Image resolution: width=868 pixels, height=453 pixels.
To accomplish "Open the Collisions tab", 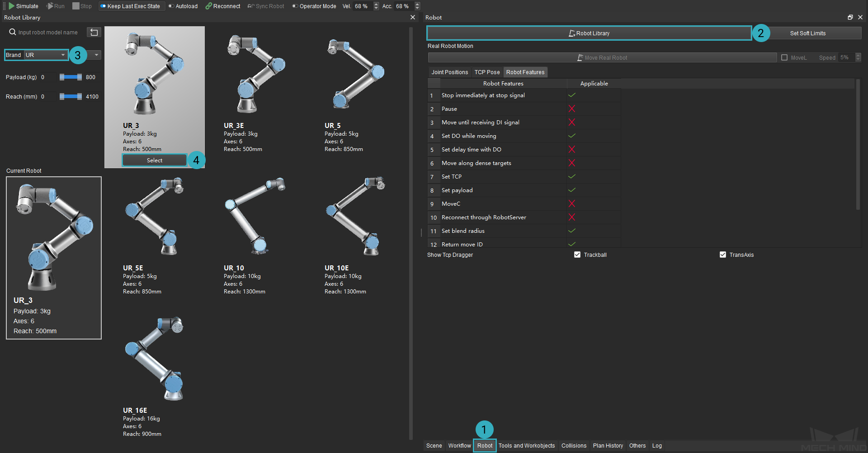I will point(574,446).
